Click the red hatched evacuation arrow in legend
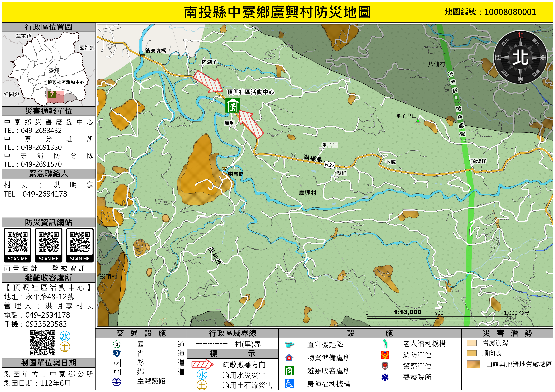555x392 pixels. pos(202,364)
